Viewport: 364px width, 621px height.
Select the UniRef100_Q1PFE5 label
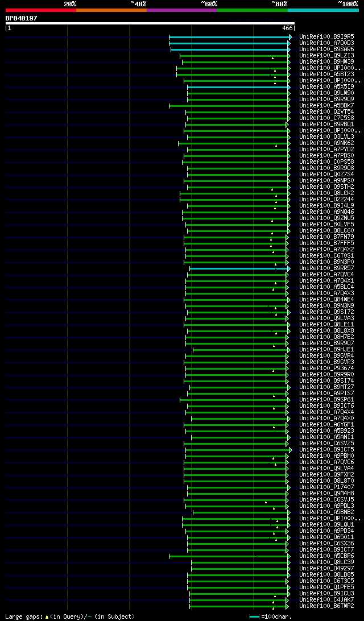point(327,587)
